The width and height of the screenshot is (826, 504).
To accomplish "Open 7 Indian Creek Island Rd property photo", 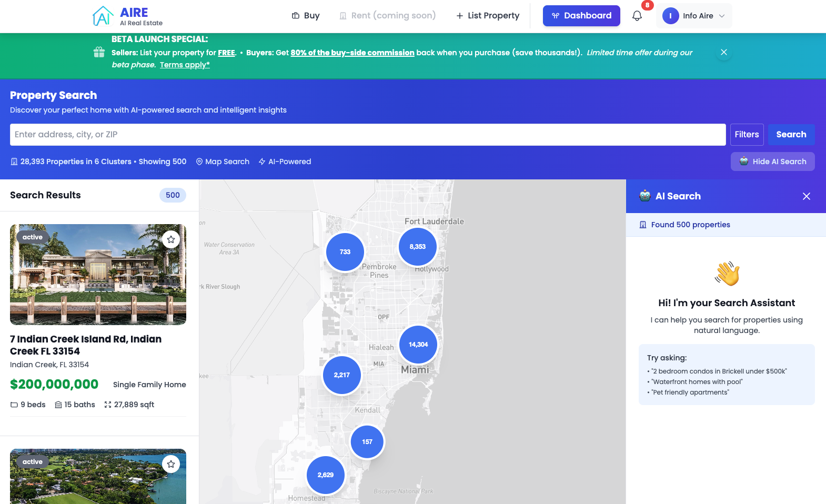I will pos(98,275).
